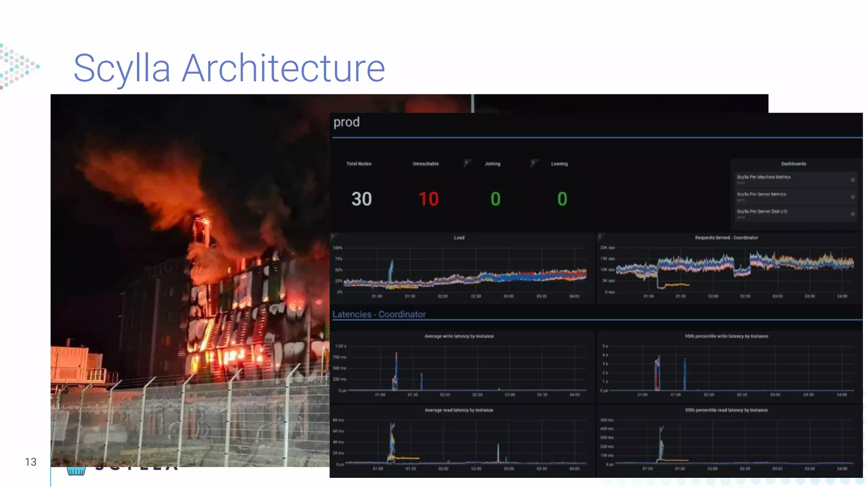Star the Scylla Per Machine Metrics dashboard
The height and width of the screenshot is (488, 868).
pyautogui.click(x=853, y=180)
